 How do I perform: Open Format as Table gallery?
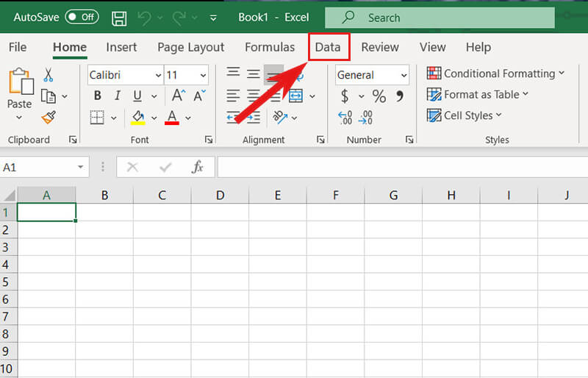click(477, 95)
